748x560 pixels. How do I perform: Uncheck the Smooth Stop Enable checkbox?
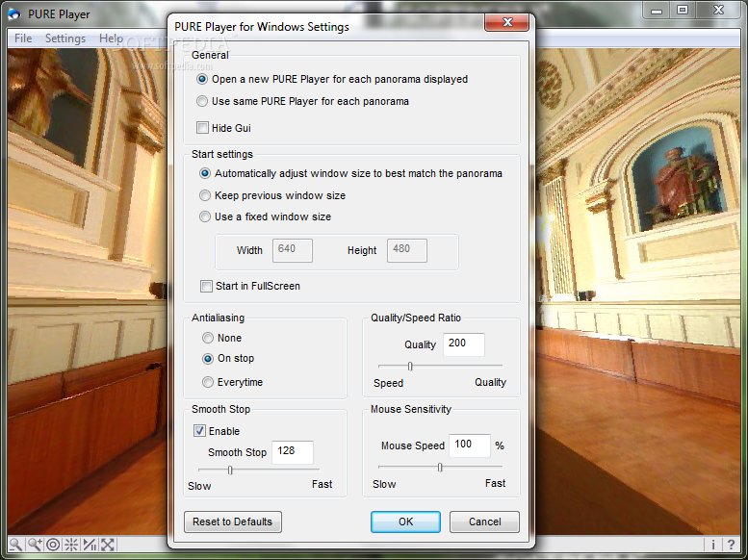(199, 431)
